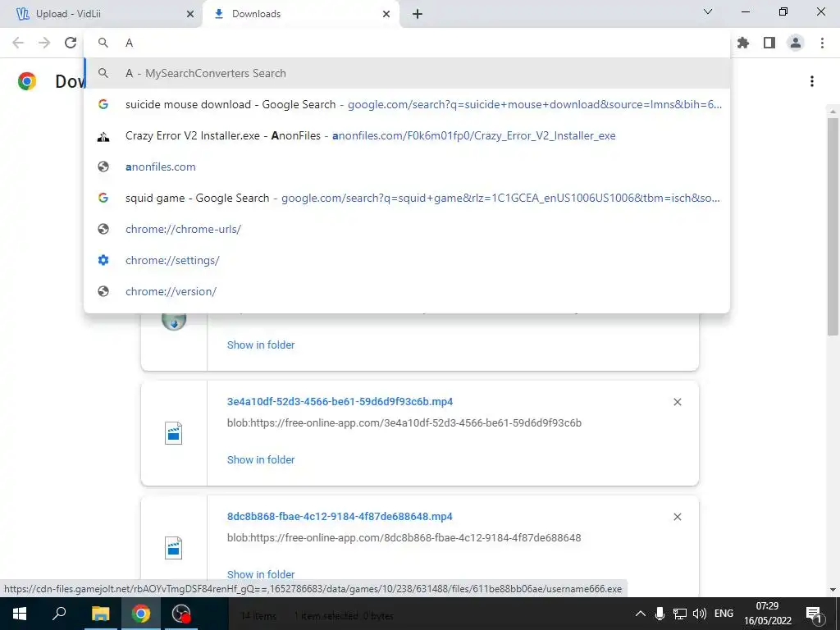
Task: Open the taskbar clock showing 07:29
Action: (768, 614)
